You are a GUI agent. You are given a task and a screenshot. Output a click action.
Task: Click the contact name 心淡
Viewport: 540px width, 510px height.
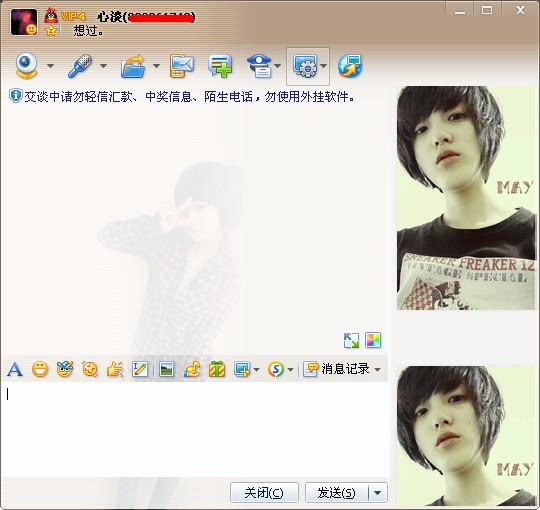tap(109, 17)
